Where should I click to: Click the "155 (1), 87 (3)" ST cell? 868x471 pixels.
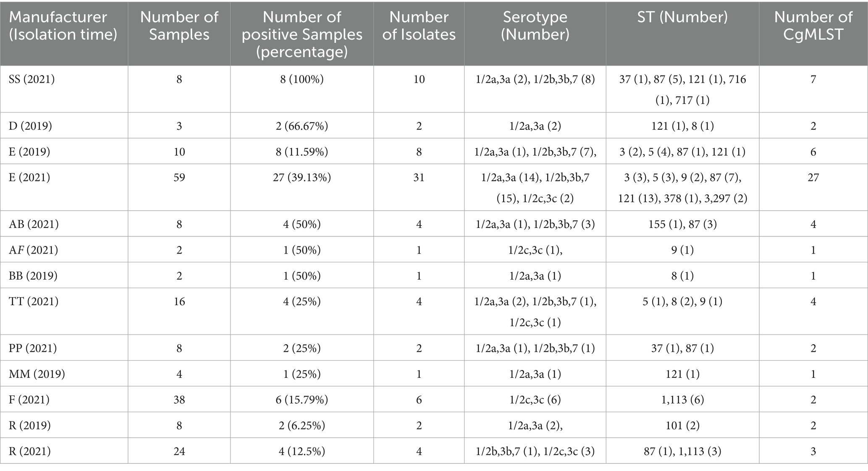[x=682, y=224]
